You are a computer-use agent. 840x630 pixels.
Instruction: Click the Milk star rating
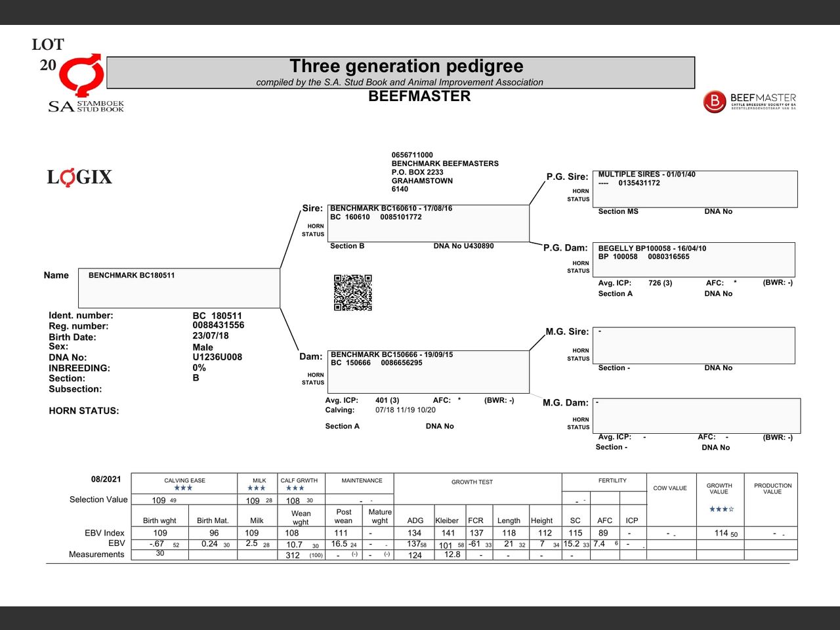coord(257,488)
